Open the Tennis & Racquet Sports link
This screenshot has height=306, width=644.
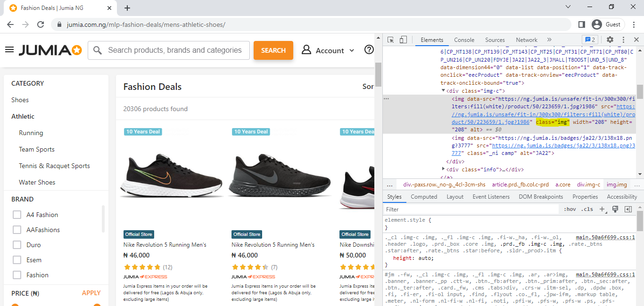(x=54, y=166)
